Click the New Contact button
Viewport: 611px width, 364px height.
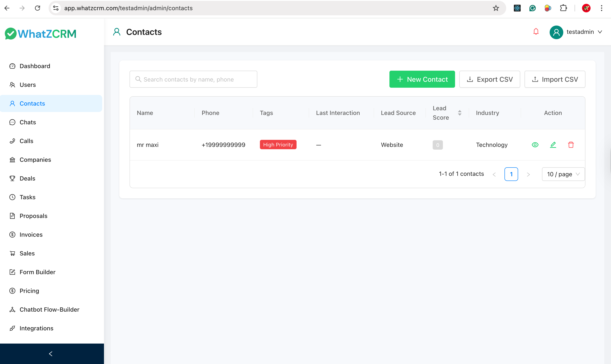coord(422,79)
